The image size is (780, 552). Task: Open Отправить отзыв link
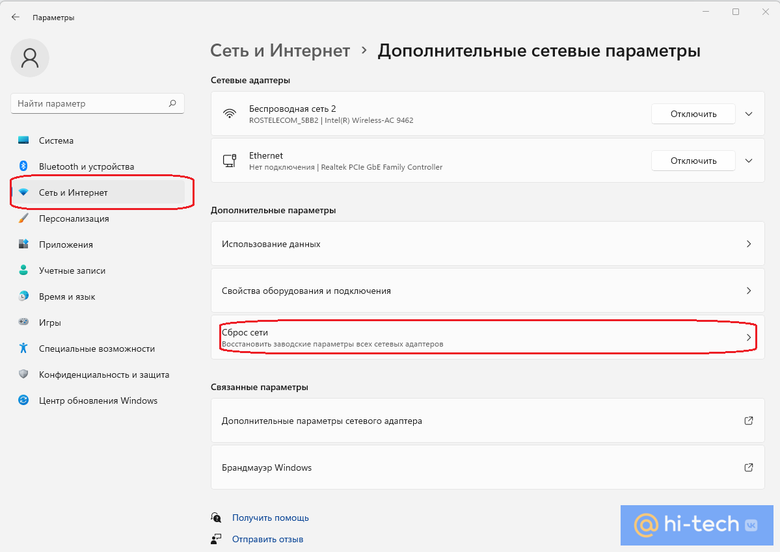click(x=267, y=539)
